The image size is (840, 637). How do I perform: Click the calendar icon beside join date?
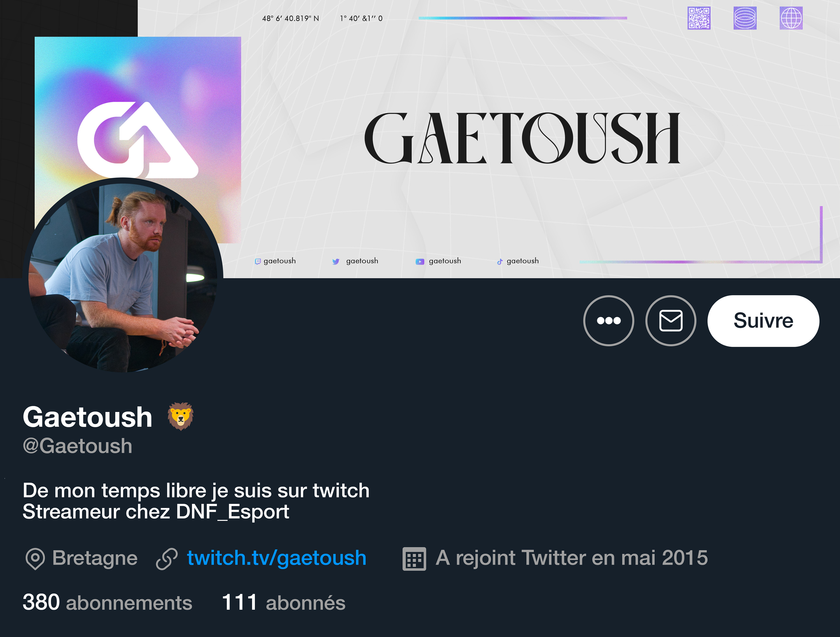pyautogui.click(x=414, y=559)
